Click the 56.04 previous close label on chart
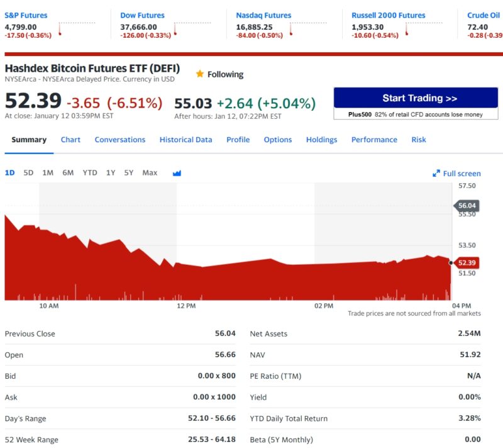 click(x=467, y=205)
